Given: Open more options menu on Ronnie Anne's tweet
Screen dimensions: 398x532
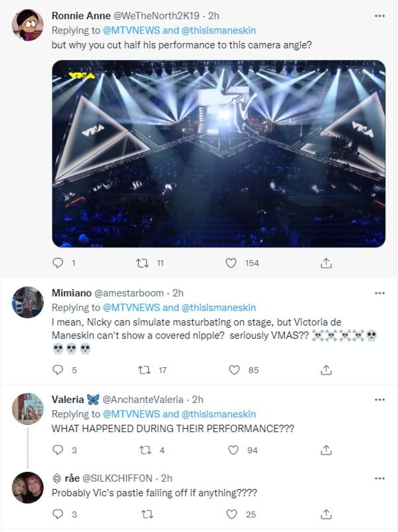Looking at the screenshot, I should pos(379,16).
